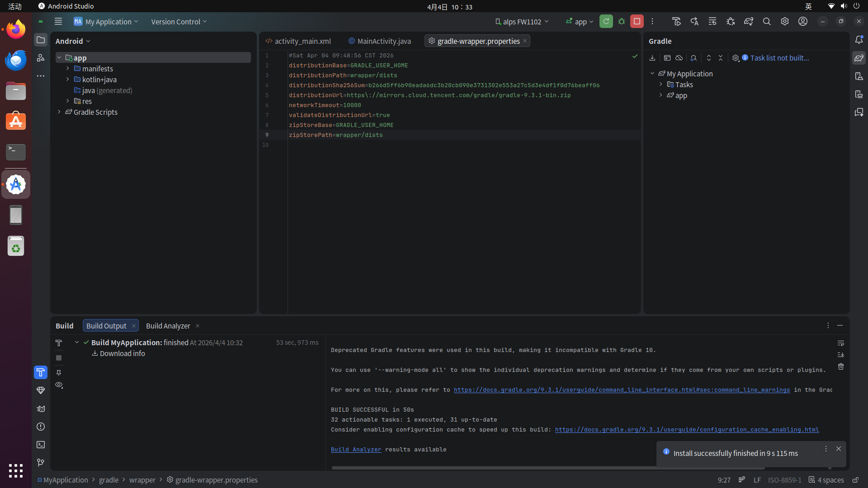The image size is (868, 488).
Task: Clear build output with trash icon
Action: 841,366
